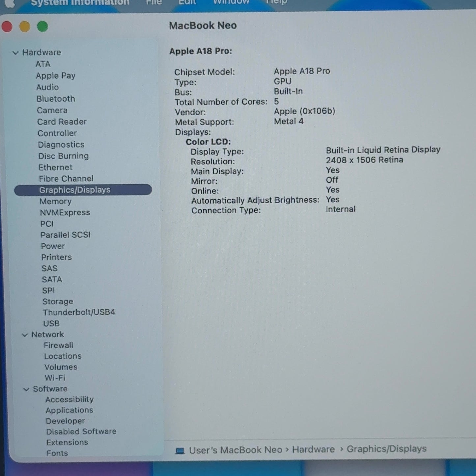This screenshot has width=476, height=476.
Task: Open the Apple menu icon
Action: pos(10,3)
